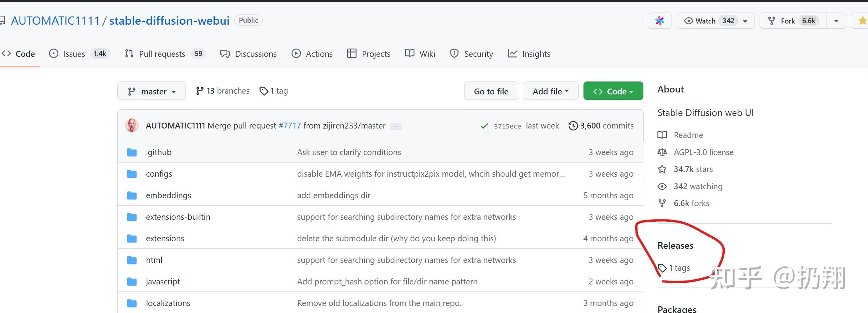
Task: Click the tag icon under Releases
Action: coord(662,268)
